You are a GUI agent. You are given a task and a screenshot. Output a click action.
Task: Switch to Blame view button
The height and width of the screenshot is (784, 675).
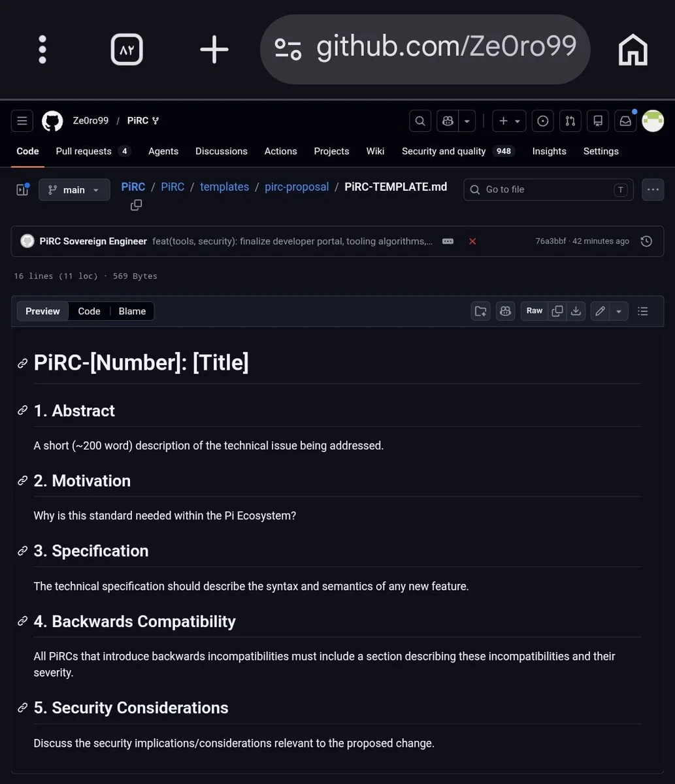tap(132, 311)
